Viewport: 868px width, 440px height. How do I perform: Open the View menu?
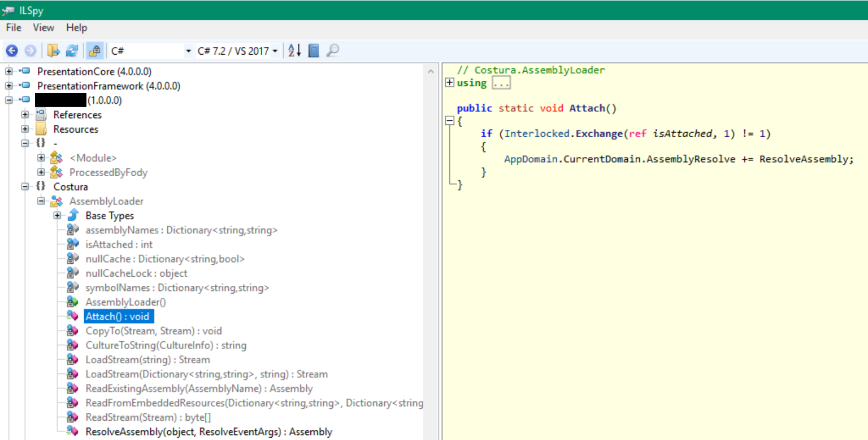[44, 28]
